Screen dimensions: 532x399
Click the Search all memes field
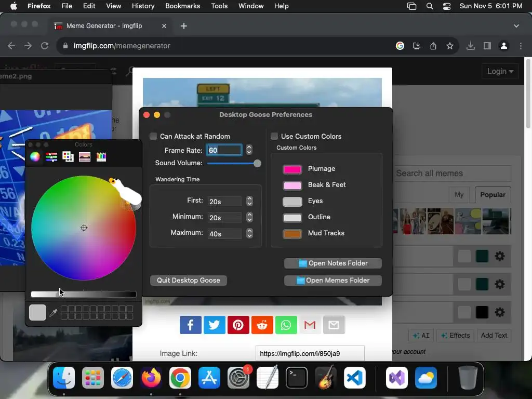pos(453,174)
